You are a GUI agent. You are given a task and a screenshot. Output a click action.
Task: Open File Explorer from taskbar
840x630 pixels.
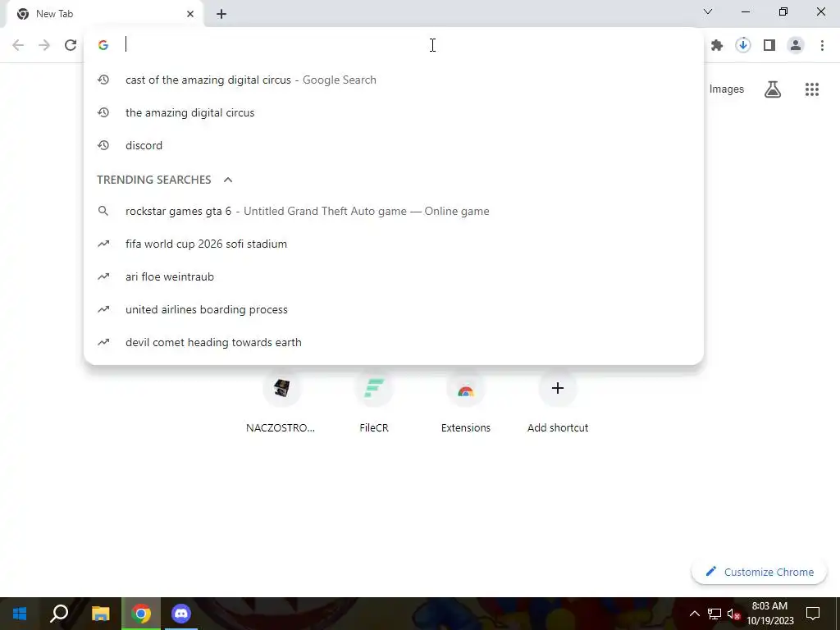[100, 614]
